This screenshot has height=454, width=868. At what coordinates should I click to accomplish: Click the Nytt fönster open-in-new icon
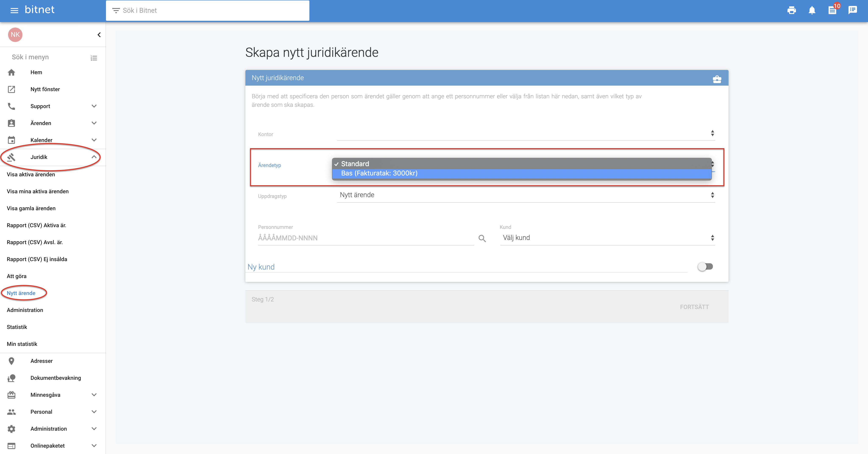(x=11, y=89)
